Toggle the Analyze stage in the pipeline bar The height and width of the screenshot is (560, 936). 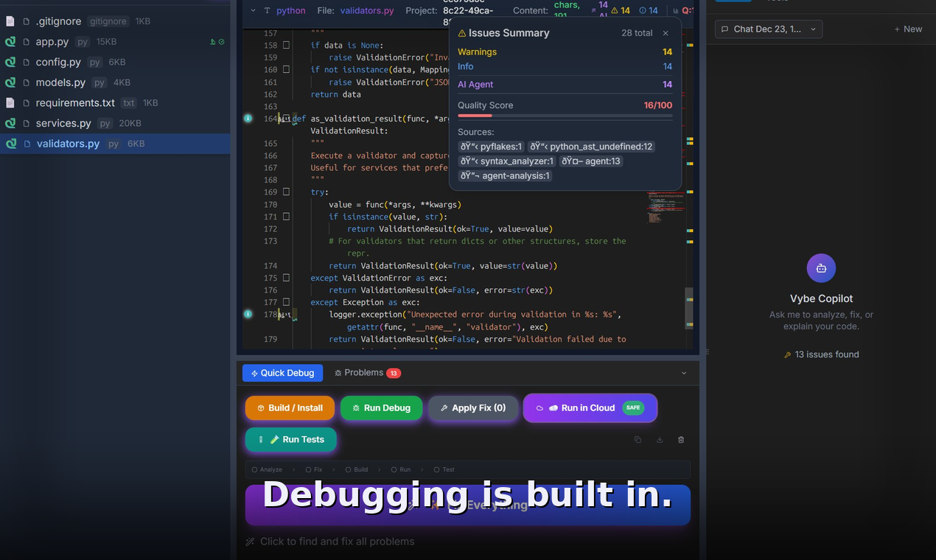tap(266, 469)
